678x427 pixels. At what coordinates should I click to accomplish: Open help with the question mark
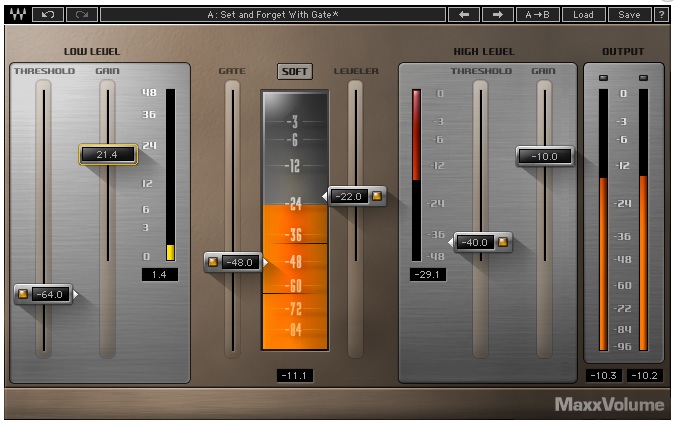point(661,14)
